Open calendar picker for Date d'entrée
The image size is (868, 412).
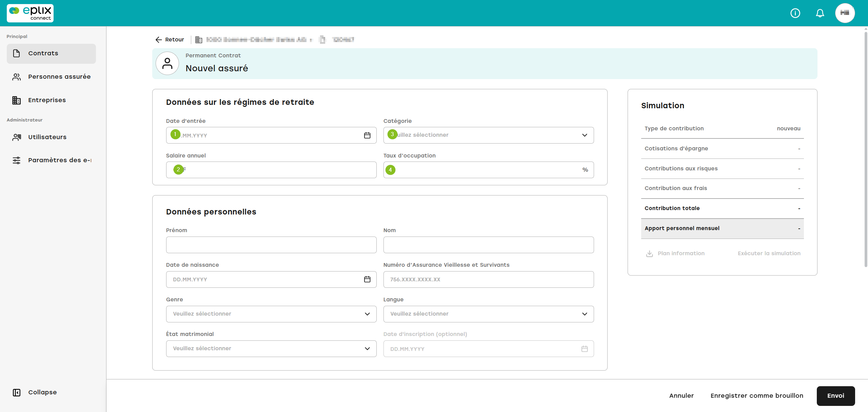(x=367, y=135)
